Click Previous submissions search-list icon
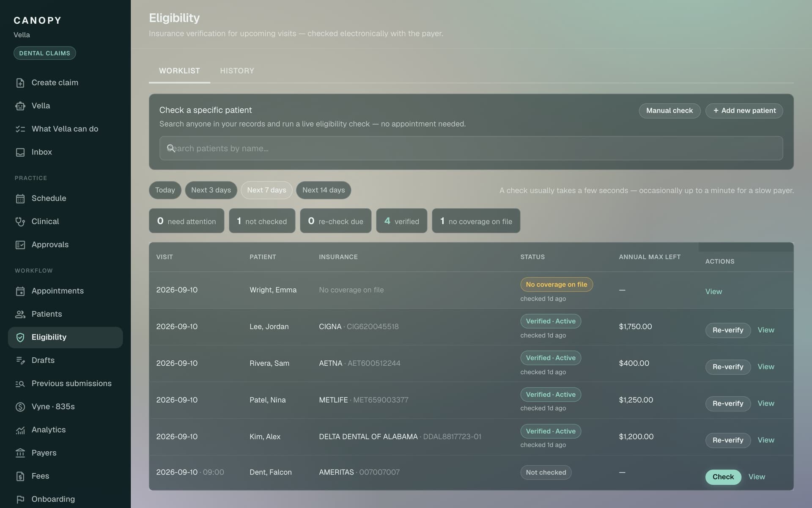Image resolution: width=812 pixels, height=508 pixels. click(20, 384)
